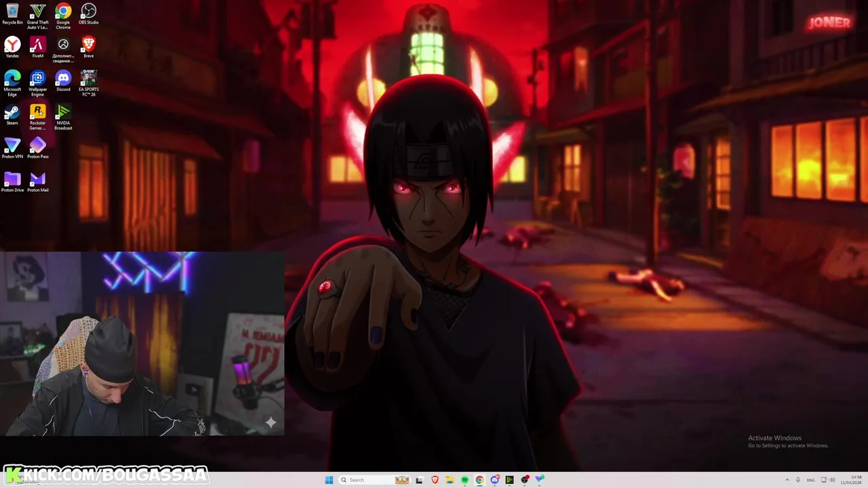868x488 pixels.
Task: Select the Proton Mail desktop shortcut
Action: click(38, 182)
